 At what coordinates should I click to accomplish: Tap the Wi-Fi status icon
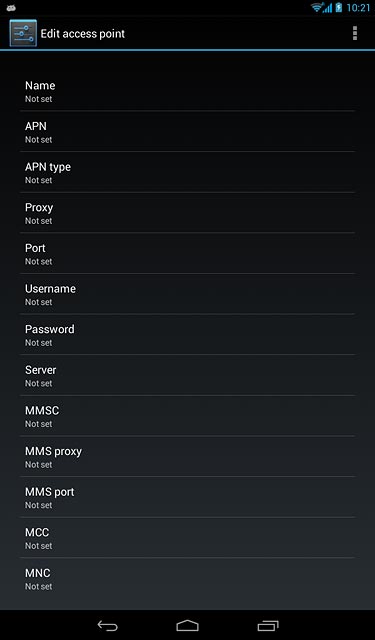click(317, 7)
